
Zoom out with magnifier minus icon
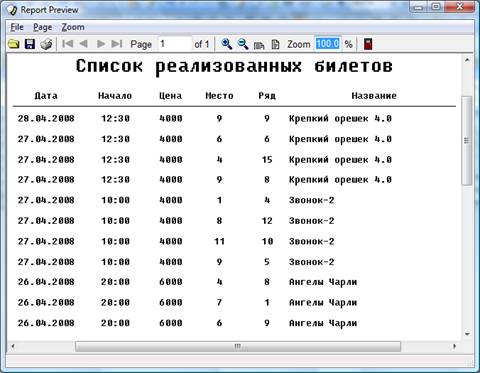pyautogui.click(x=243, y=44)
